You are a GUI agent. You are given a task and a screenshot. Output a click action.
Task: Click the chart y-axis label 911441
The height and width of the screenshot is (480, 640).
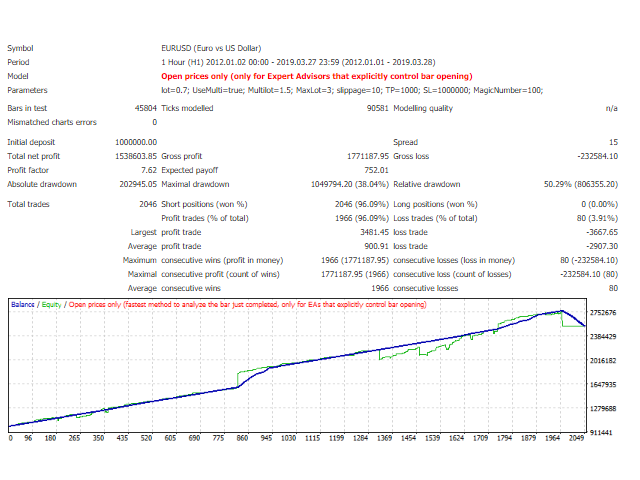(x=601, y=433)
